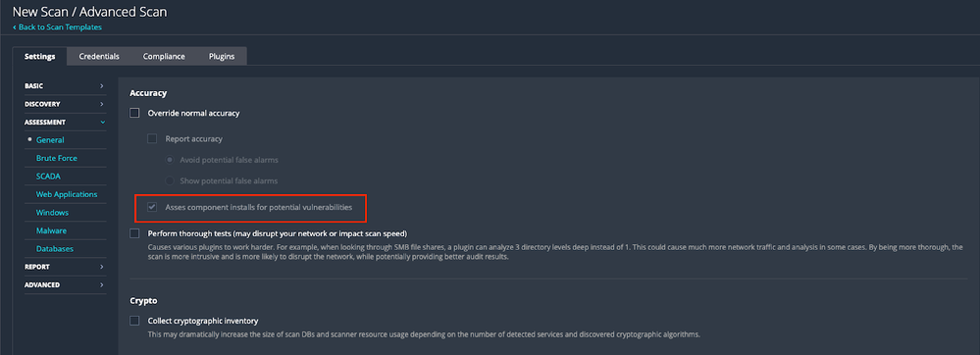Image resolution: width=980 pixels, height=355 pixels.
Task: Select Show potential false alarms radio
Action: coord(170,180)
